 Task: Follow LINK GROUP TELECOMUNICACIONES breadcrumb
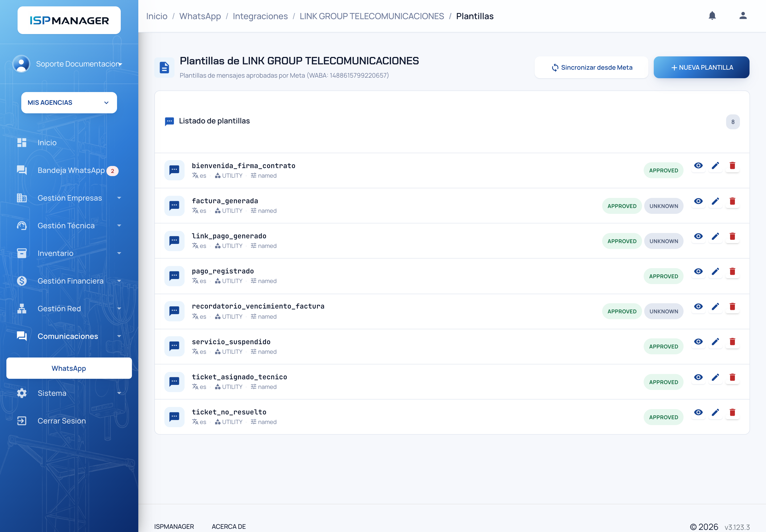tap(372, 16)
